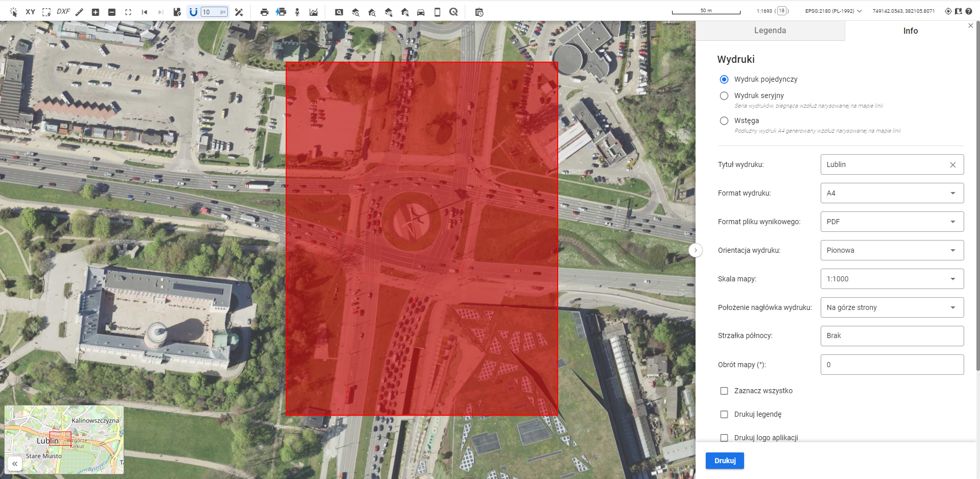The height and width of the screenshot is (479, 980).
Task: Open the street view person tool
Action: click(x=297, y=12)
